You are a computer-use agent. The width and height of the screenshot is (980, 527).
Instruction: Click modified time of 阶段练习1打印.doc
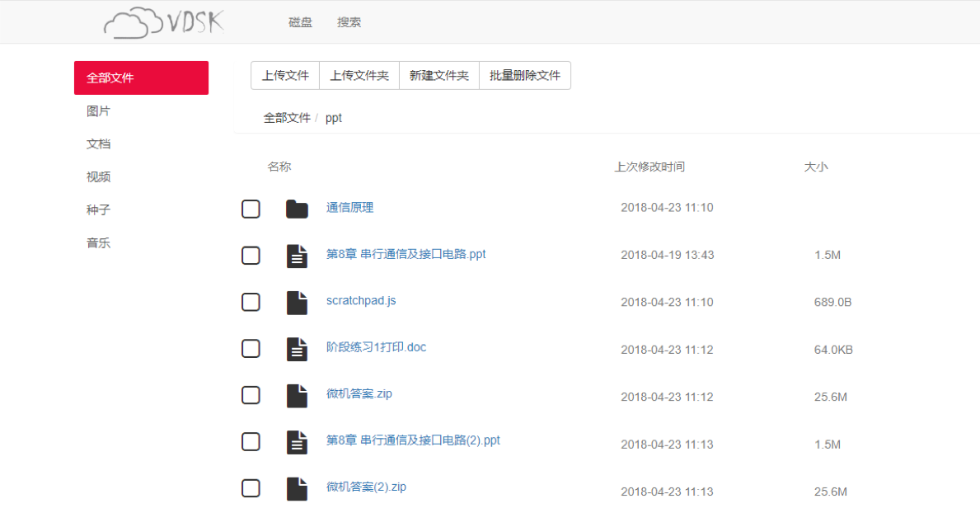click(x=667, y=350)
